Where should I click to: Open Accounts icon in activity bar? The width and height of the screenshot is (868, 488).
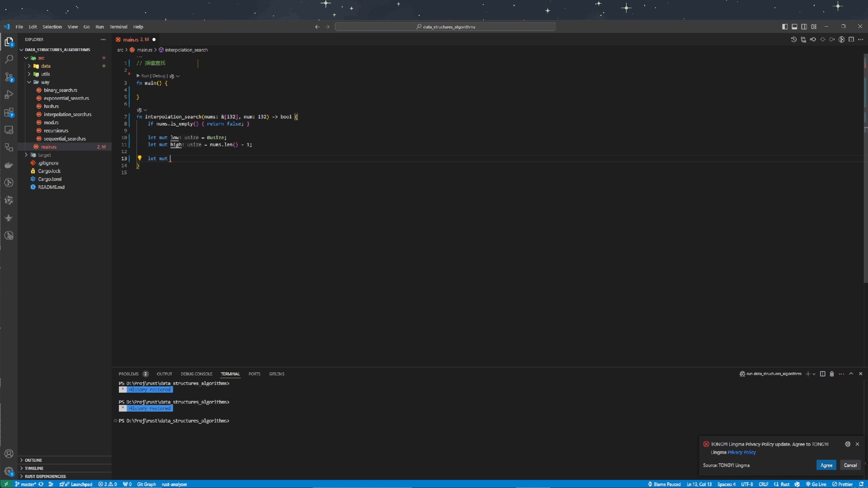point(9,454)
